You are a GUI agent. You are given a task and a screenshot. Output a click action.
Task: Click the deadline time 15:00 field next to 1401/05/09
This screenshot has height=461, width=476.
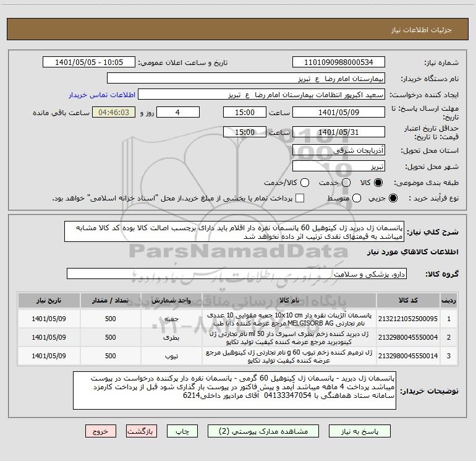click(x=245, y=112)
